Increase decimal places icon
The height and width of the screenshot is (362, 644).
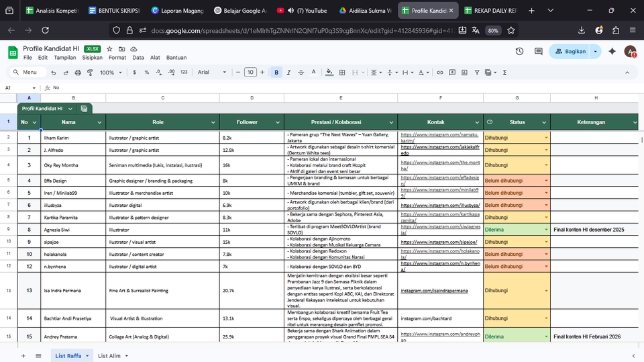(171, 73)
